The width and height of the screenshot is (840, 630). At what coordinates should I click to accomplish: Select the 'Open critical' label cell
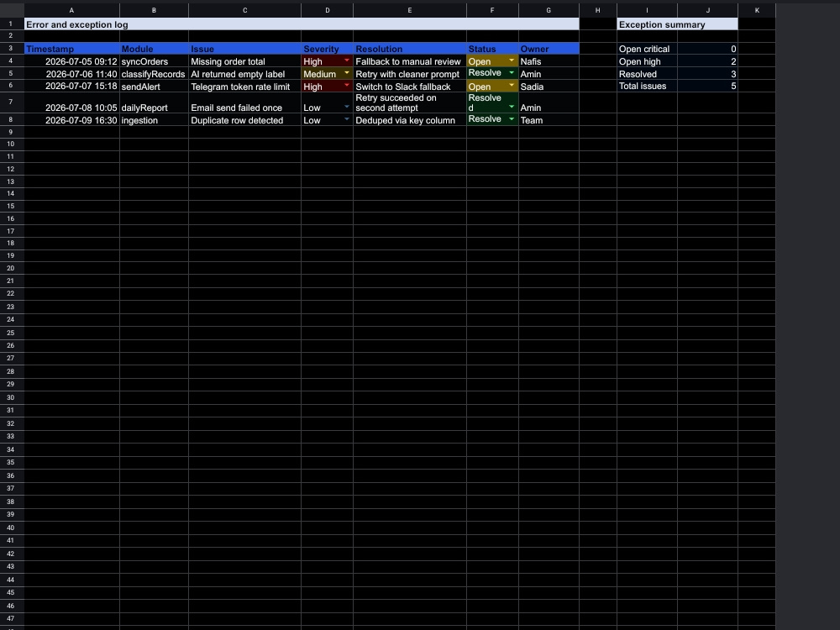pyautogui.click(x=647, y=48)
